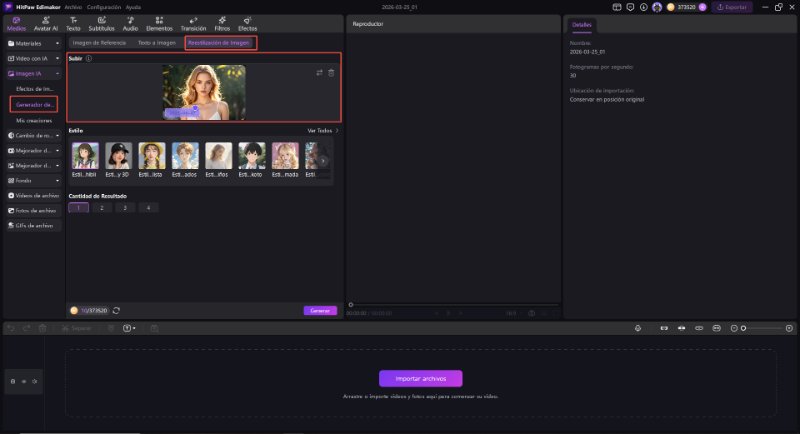Image resolution: width=800 pixels, height=434 pixels.
Task: Open the Transición panel
Action: [193, 24]
